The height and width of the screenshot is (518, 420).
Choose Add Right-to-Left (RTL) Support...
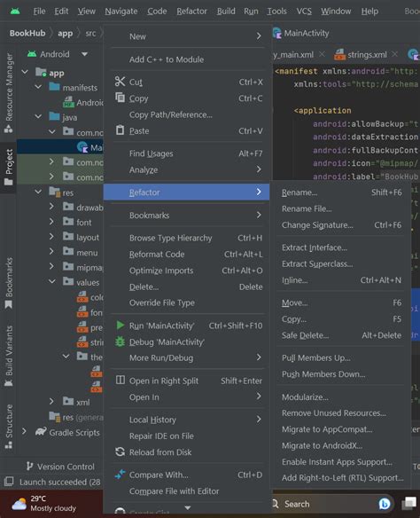click(341, 478)
